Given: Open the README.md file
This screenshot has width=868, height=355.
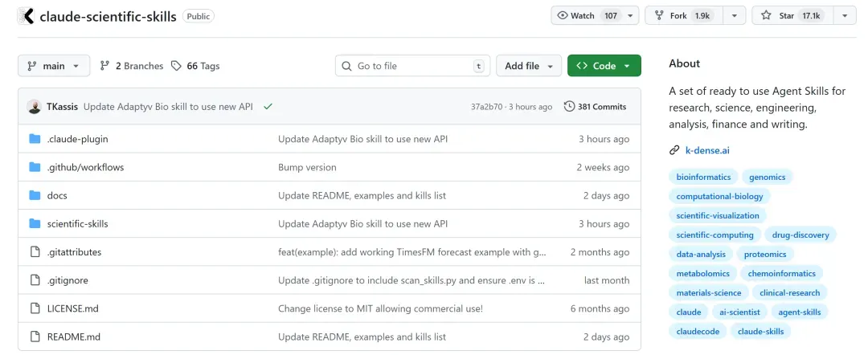Looking at the screenshot, I should [74, 337].
